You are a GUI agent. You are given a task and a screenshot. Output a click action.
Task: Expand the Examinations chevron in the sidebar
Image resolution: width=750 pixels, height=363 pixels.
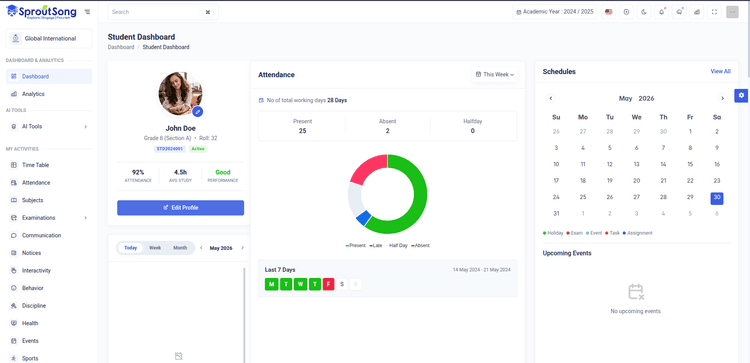pos(86,218)
